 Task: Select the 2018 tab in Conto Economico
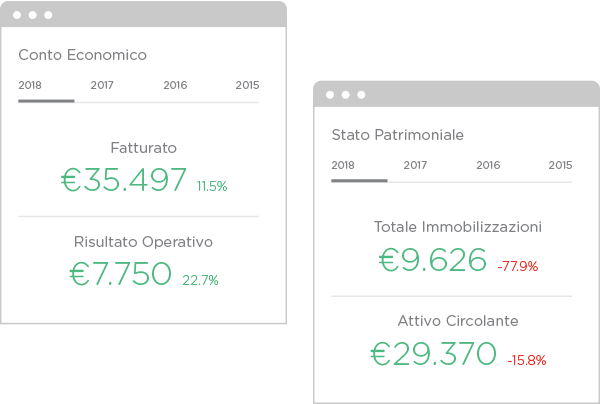pyautogui.click(x=30, y=85)
